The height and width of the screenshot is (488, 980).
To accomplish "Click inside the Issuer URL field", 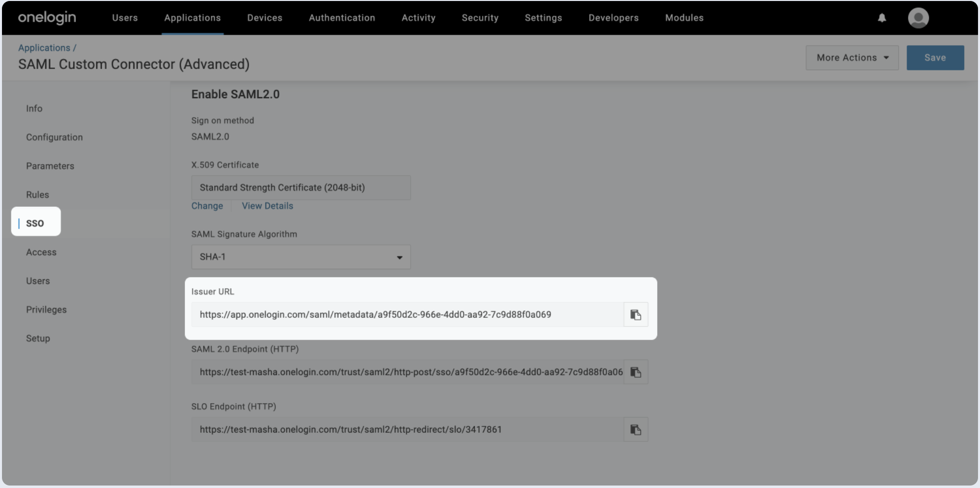I will [407, 315].
